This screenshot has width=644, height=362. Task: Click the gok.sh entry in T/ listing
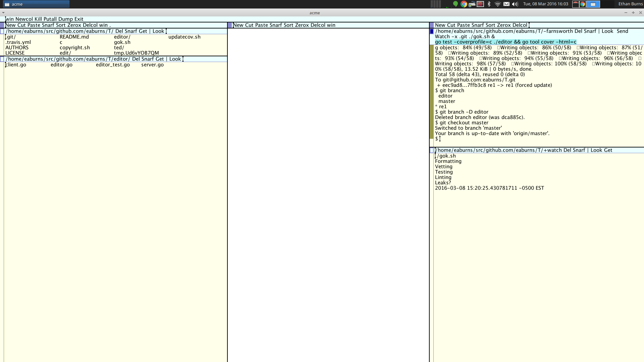[122, 42]
